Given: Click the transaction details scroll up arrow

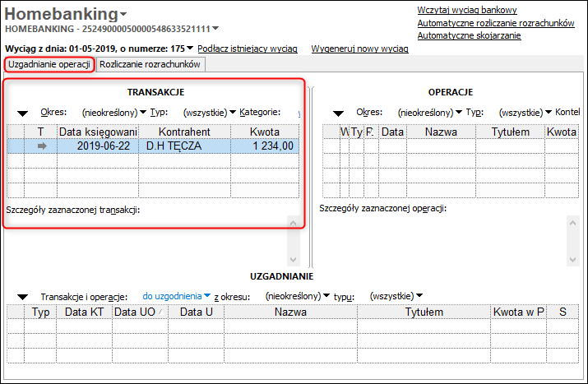Looking at the screenshot, I should coord(294,223).
